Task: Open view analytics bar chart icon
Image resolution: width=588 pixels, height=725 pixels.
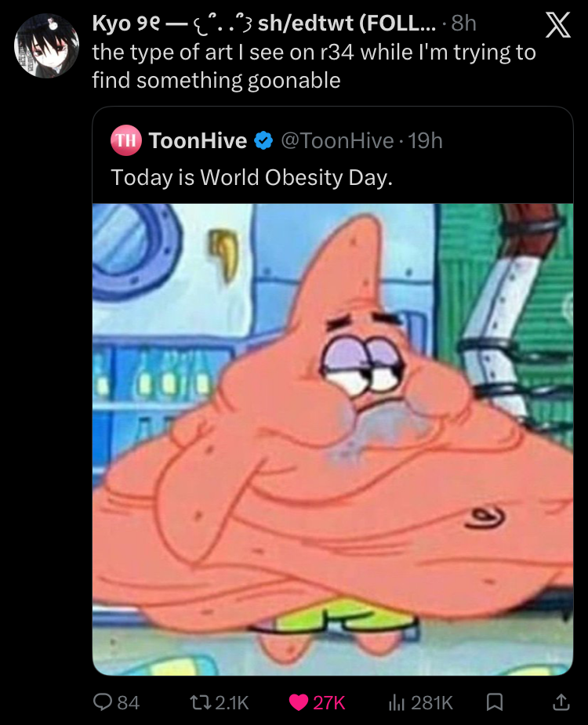Action: pyautogui.click(x=395, y=703)
